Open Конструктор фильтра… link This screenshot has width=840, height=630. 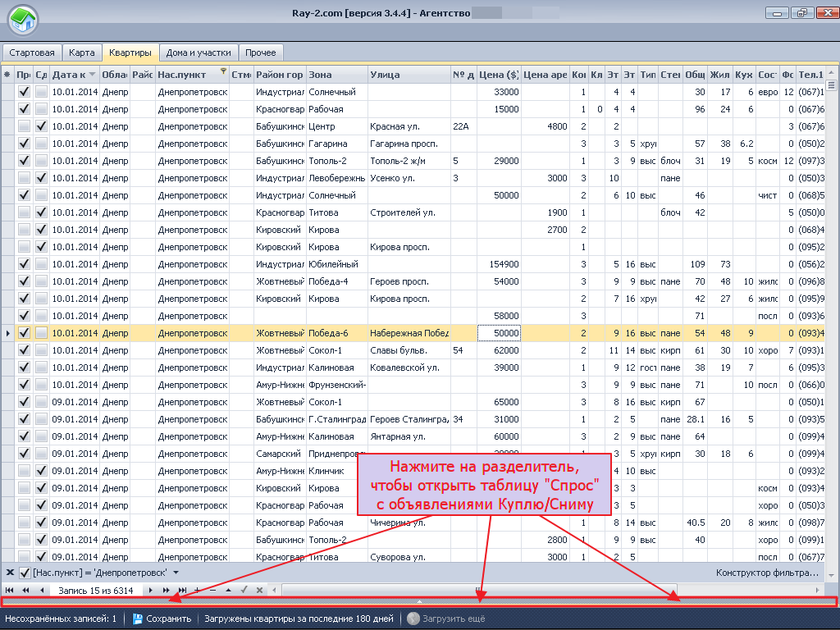click(x=767, y=573)
